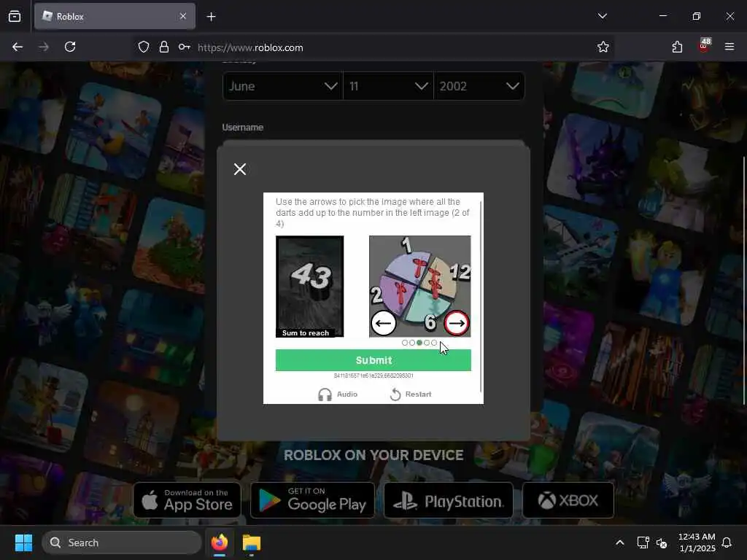Open the network status tray icon

pos(643,542)
